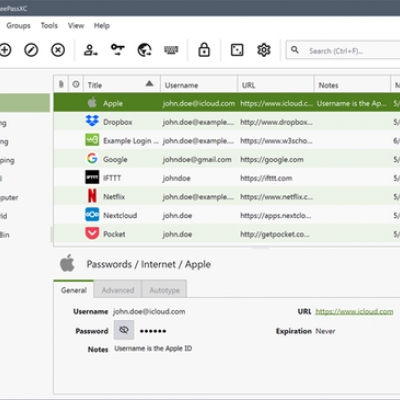Image resolution: width=400 pixels, height=400 pixels.
Task: Click the large Apple icon in preview panel
Action: (68, 263)
